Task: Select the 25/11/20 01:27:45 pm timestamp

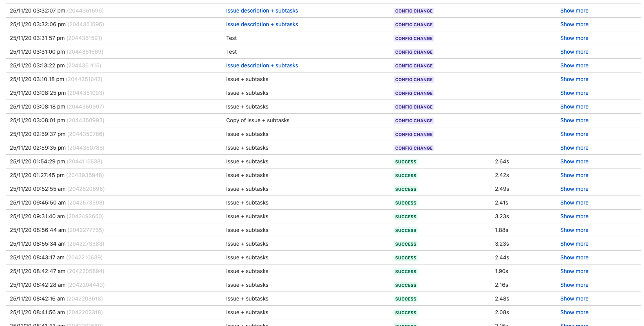Action: (x=37, y=175)
